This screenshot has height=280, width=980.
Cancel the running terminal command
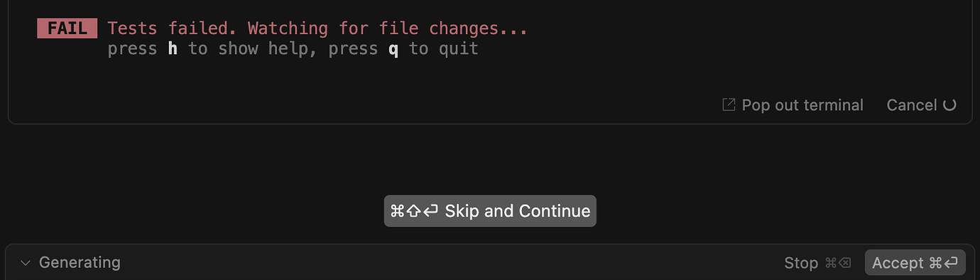pos(912,105)
